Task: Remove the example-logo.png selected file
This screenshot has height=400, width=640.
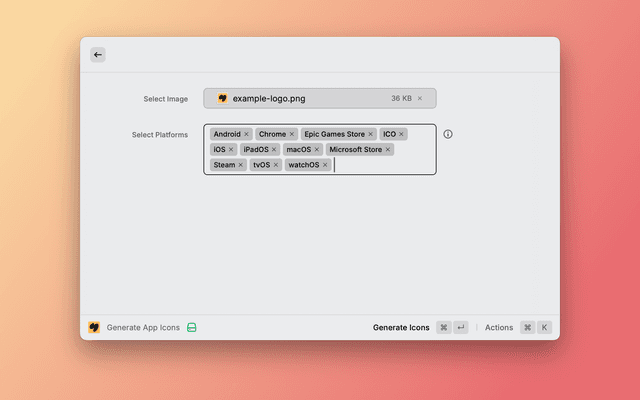Action: click(x=420, y=99)
